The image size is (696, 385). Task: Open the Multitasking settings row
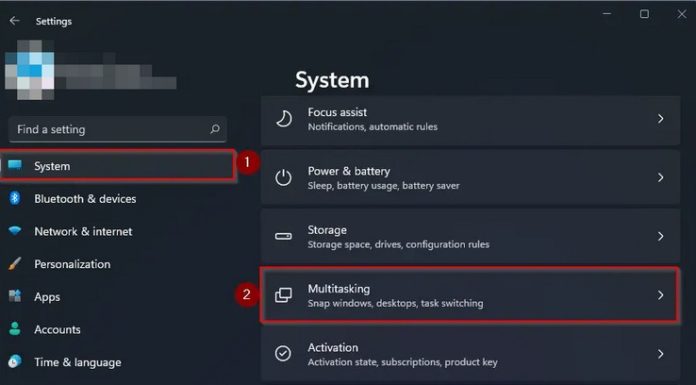[x=470, y=295]
